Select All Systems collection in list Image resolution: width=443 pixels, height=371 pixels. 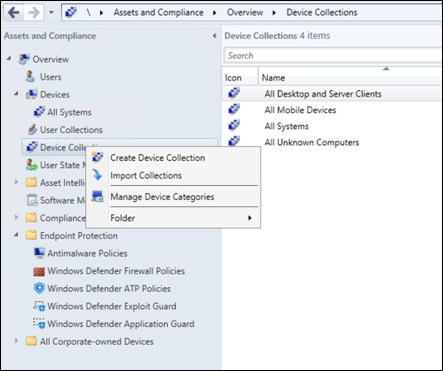coord(332,126)
